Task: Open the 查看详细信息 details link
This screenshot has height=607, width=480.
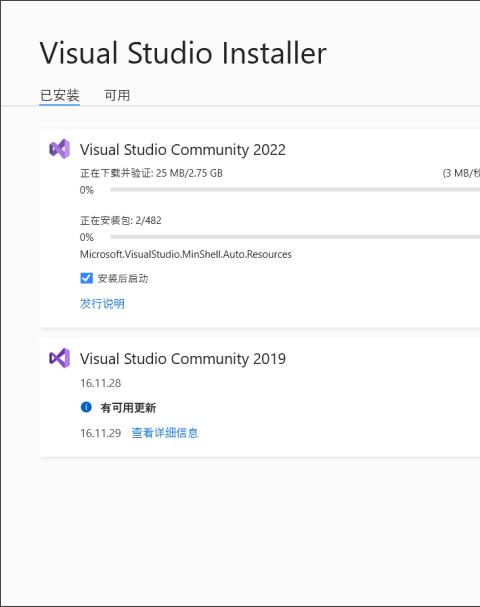Action: [x=165, y=432]
